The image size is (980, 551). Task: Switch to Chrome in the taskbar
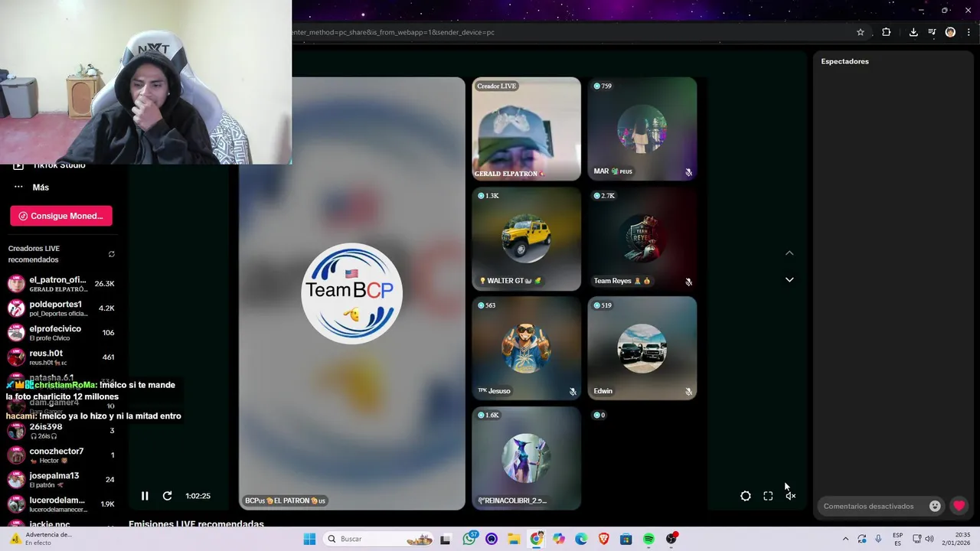pyautogui.click(x=537, y=539)
